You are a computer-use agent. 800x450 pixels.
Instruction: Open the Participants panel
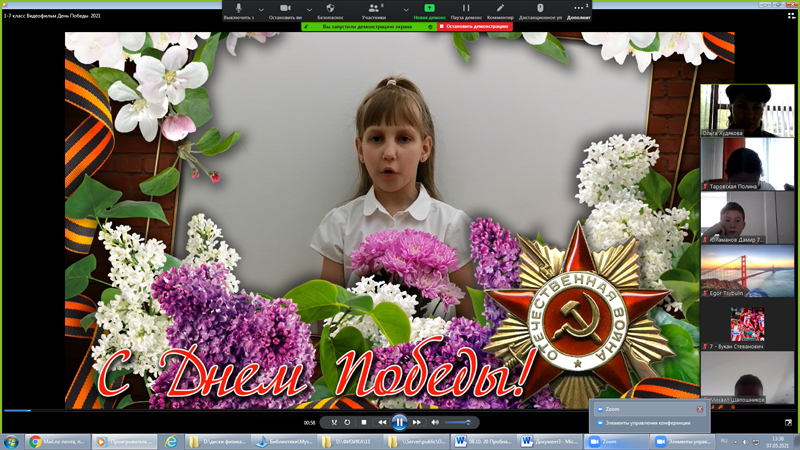pyautogui.click(x=373, y=9)
